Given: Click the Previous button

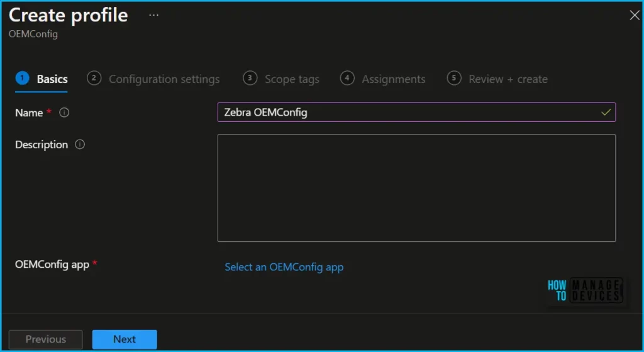Looking at the screenshot, I should (x=45, y=339).
